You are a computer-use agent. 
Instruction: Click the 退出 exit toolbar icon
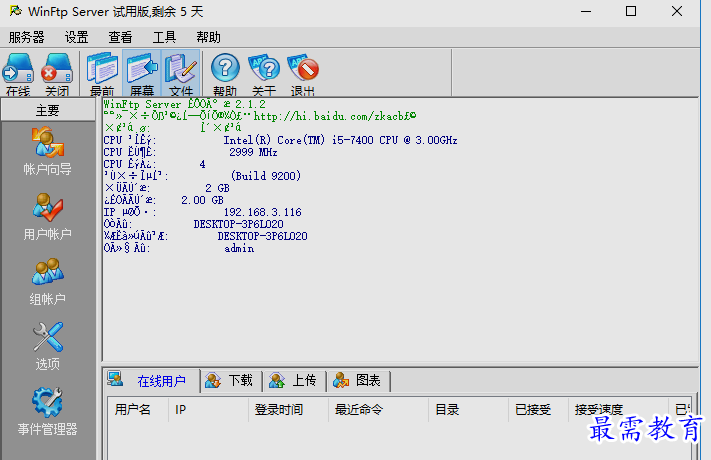302,74
